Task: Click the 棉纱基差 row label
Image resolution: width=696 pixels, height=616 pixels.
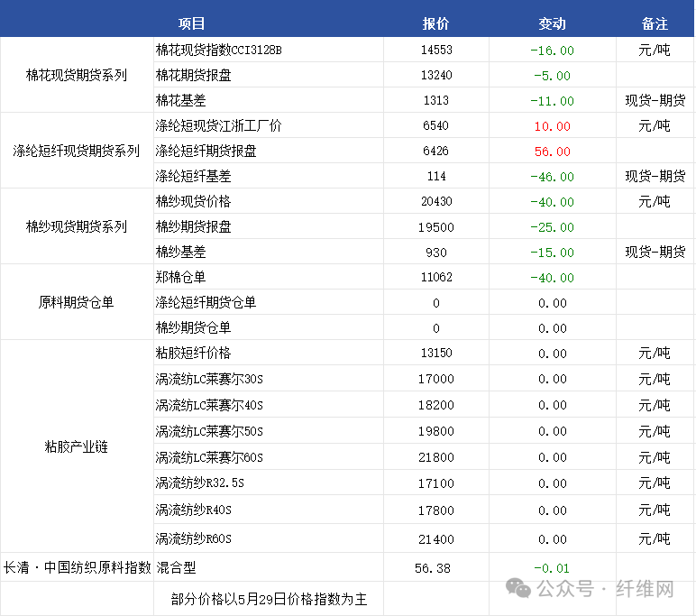Action: 180,253
